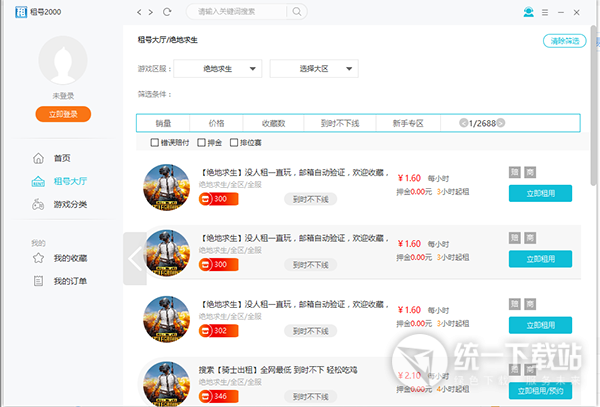
Task: Check the 排位赛 checkbox
Action: pyautogui.click(x=234, y=143)
